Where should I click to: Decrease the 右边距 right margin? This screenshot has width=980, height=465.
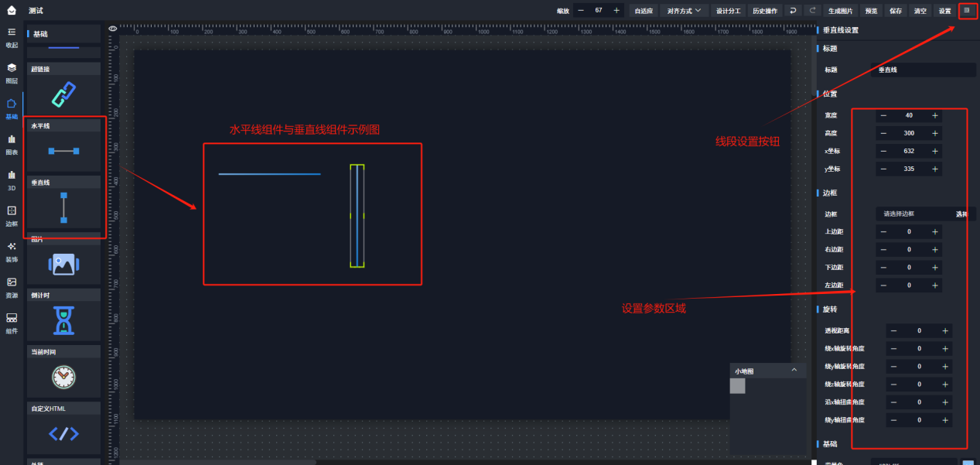[x=883, y=249]
